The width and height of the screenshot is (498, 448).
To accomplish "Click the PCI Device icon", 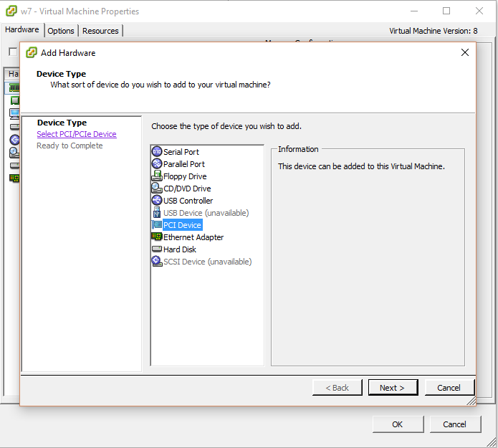I will pos(157,225).
